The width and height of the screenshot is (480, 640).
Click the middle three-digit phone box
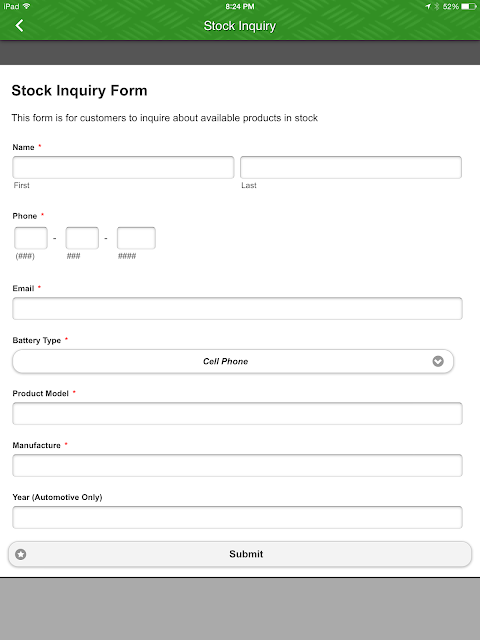pyautogui.click(x=82, y=238)
